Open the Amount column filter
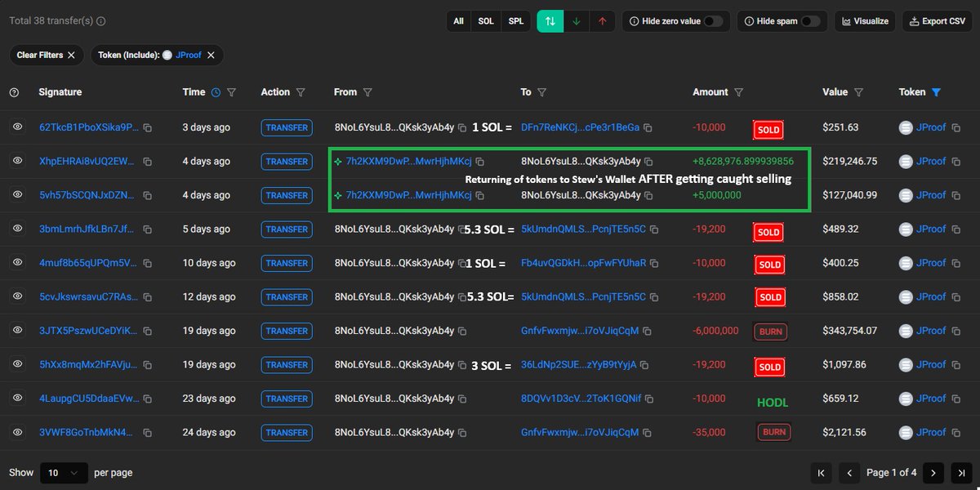Screen dimensions: 980x490 (x=738, y=92)
